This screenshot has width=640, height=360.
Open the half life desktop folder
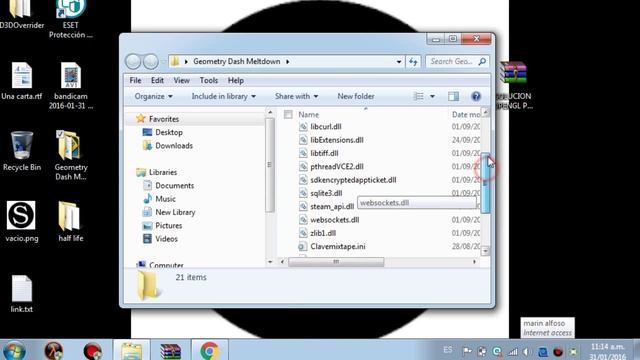(70, 222)
